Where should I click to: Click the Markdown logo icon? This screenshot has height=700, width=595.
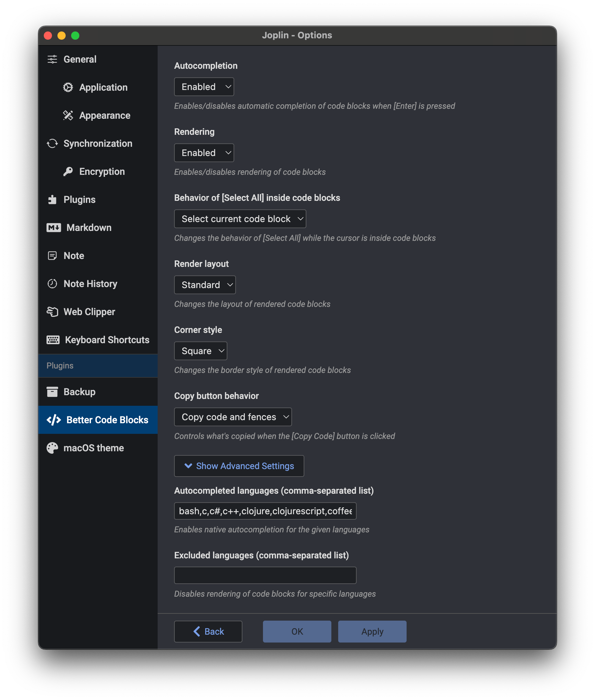point(54,228)
